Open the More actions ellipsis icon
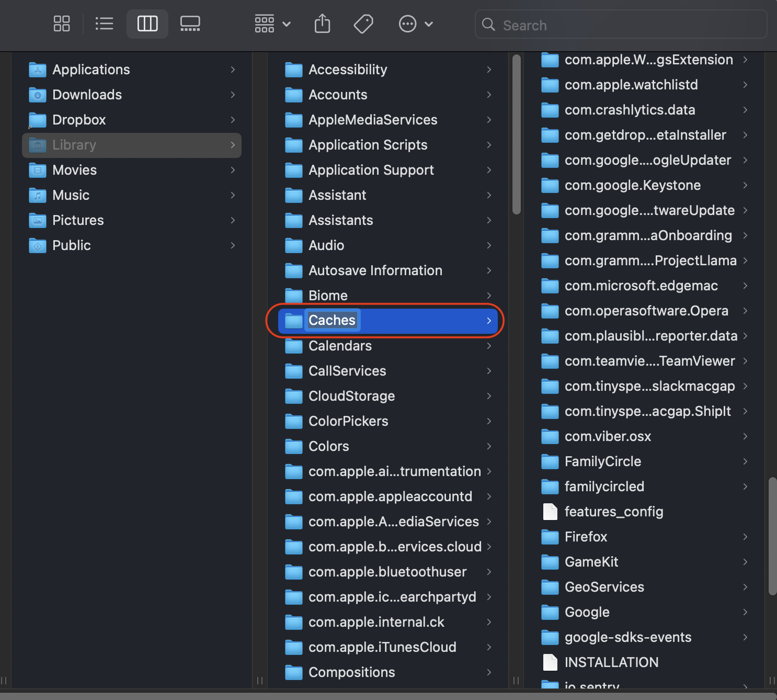This screenshot has height=700, width=777. tap(407, 24)
